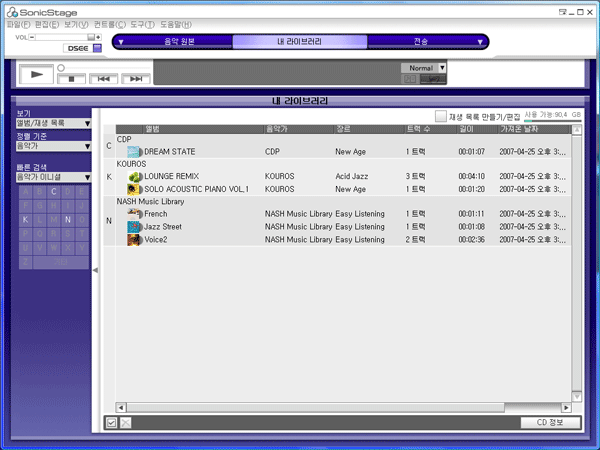Image resolution: width=600 pixels, height=450 pixels.
Task: Open the 앨범/재생 목록 view dropdown
Action: tap(54, 123)
